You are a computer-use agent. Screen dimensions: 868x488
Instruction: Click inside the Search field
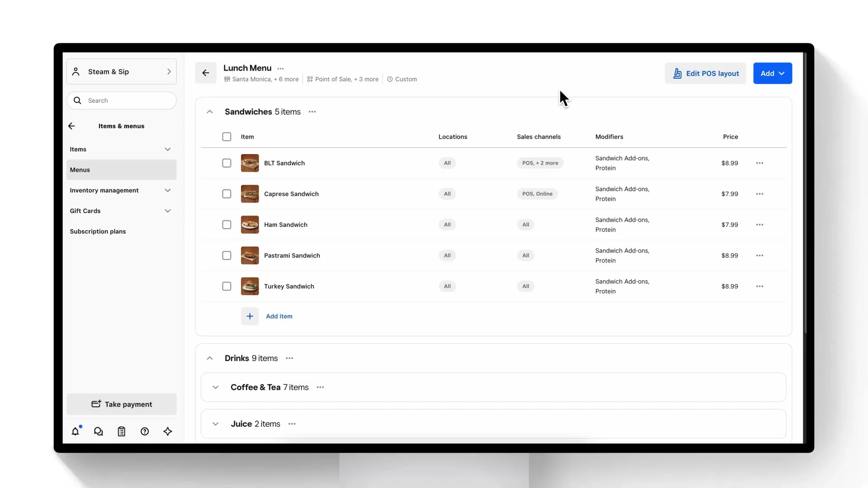(127, 100)
